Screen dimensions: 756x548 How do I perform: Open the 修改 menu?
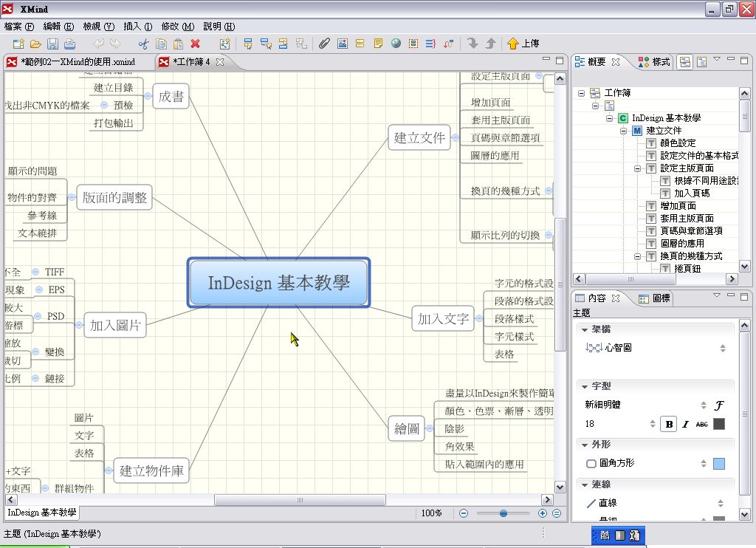(x=177, y=27)
